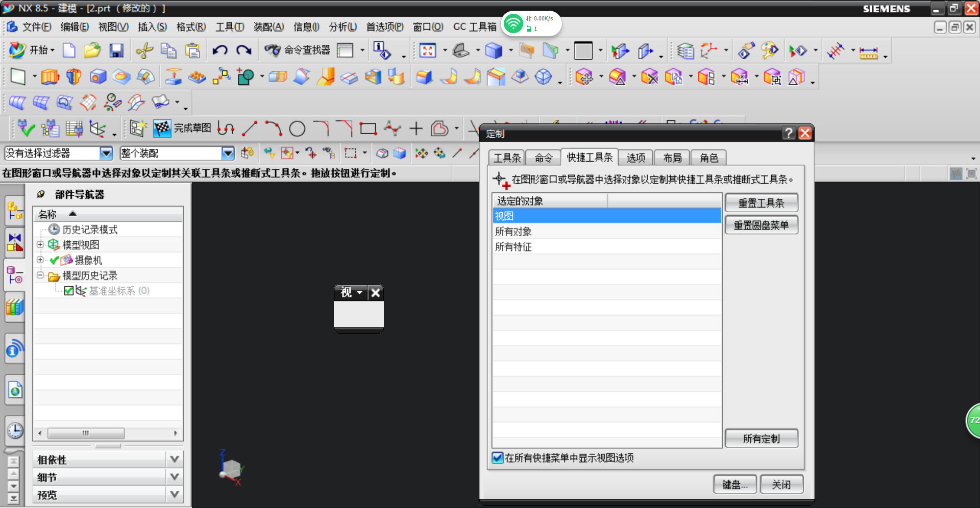
Task: Click the Start (开始) button
Action: [x=32, y=50]
